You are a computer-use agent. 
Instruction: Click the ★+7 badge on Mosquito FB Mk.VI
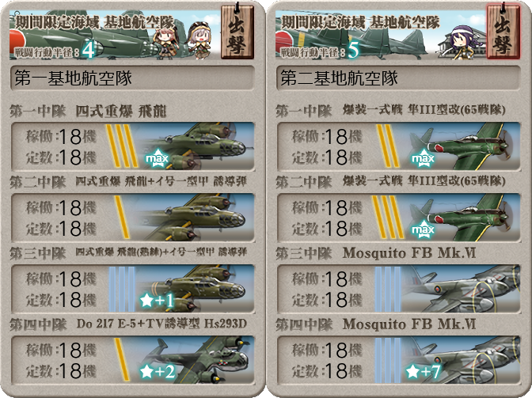click(x=424, y=372)
